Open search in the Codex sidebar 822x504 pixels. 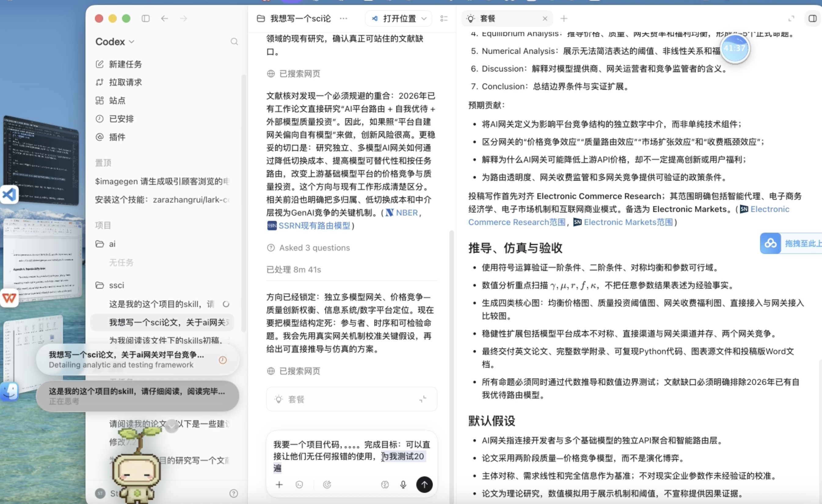coord(234,42)
